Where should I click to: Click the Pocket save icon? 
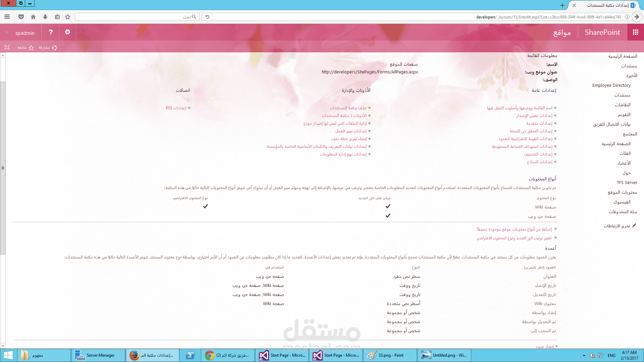(x=21, y=17)
